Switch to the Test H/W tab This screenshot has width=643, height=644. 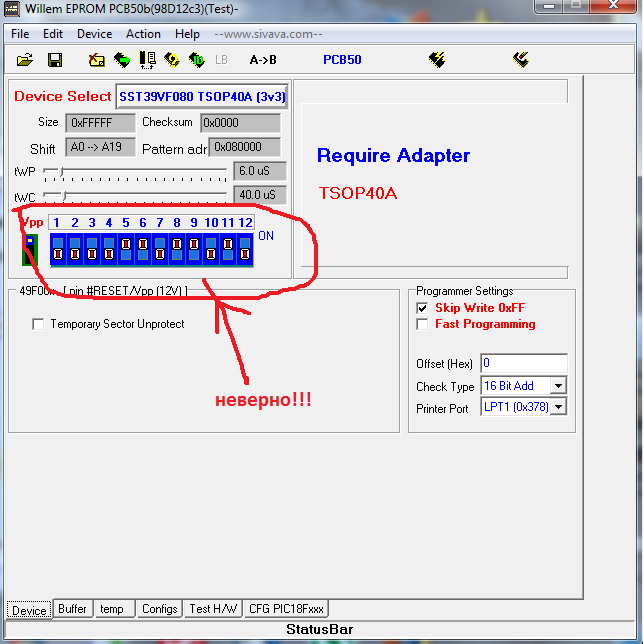214,609
